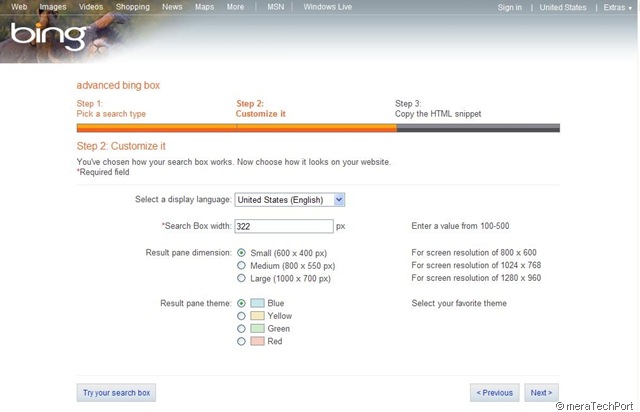Click the Bing logo

(48, 36)
